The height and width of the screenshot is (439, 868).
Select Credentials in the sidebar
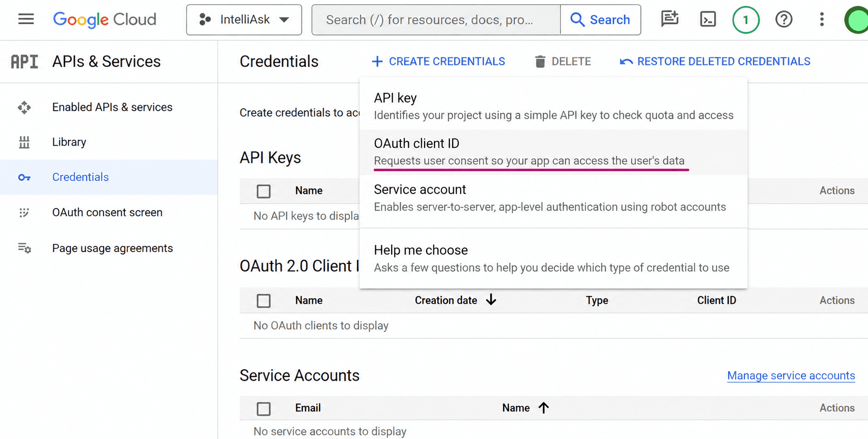pos(109,177)
